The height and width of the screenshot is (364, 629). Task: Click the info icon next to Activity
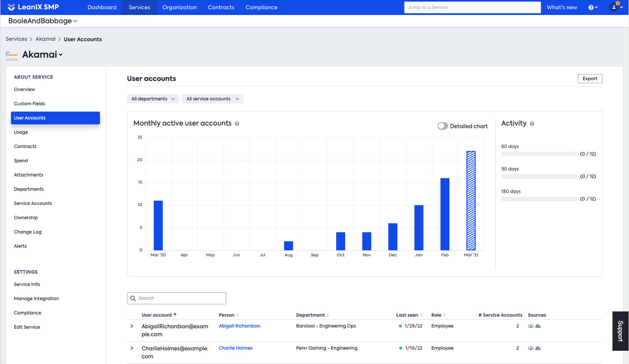pyautogui.click(x=532, y=124)
